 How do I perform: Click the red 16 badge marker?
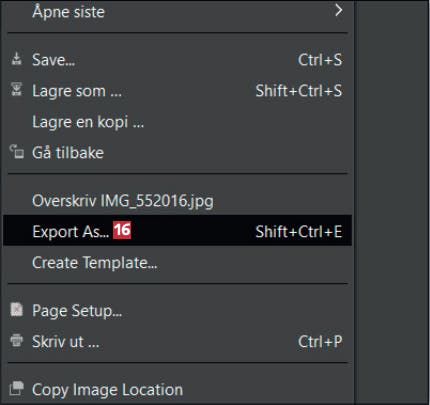[x=122, y=230]
